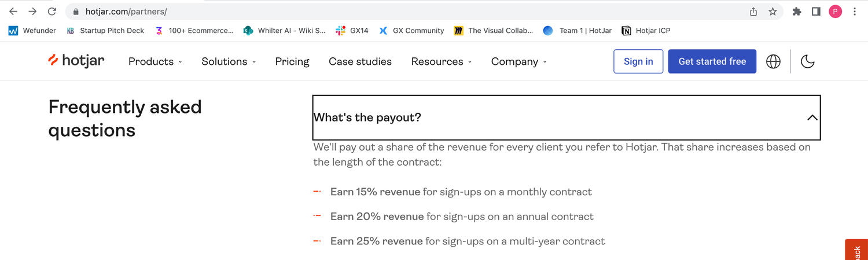Expand the Solutions dropdown menu
Screen dimensions: 868x260
pos(229,61)
